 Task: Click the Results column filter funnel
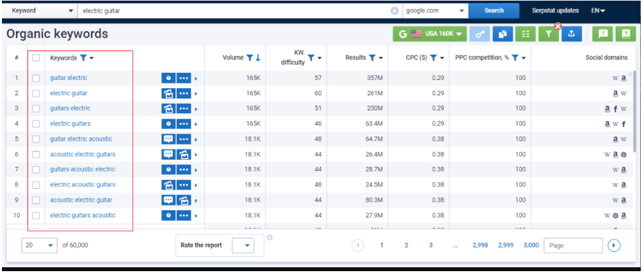[372, 58]
